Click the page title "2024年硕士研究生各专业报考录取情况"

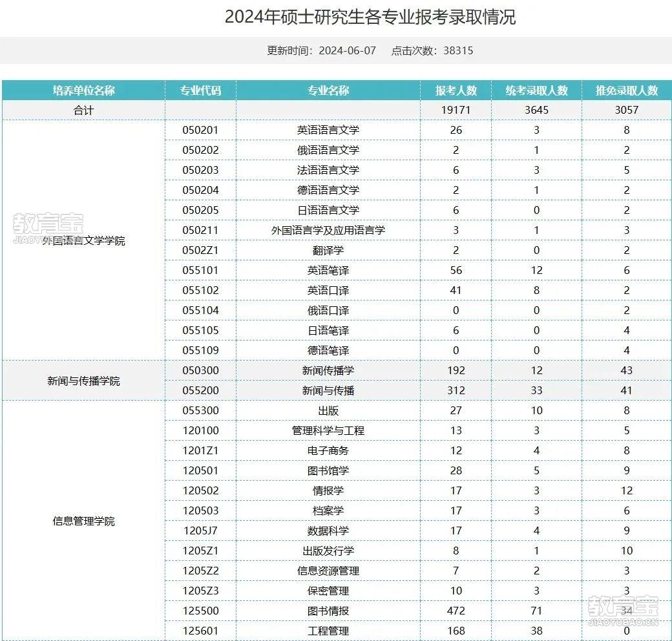370,17
